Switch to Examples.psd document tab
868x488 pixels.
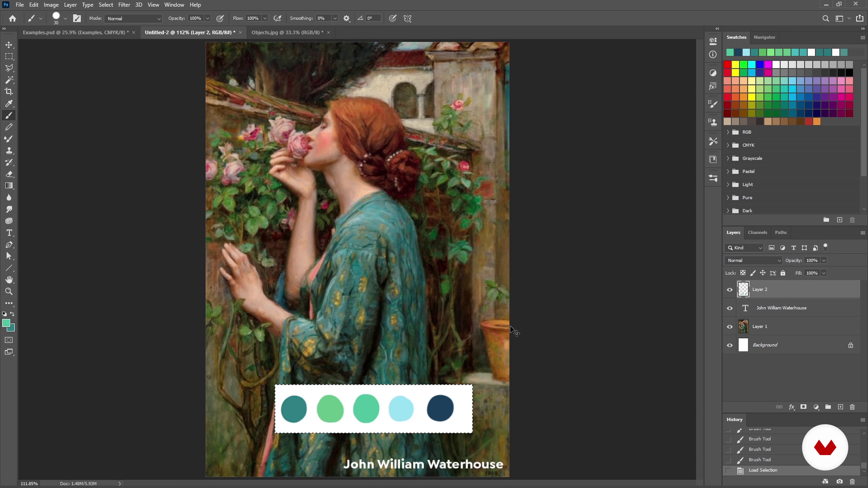(75, 32)
